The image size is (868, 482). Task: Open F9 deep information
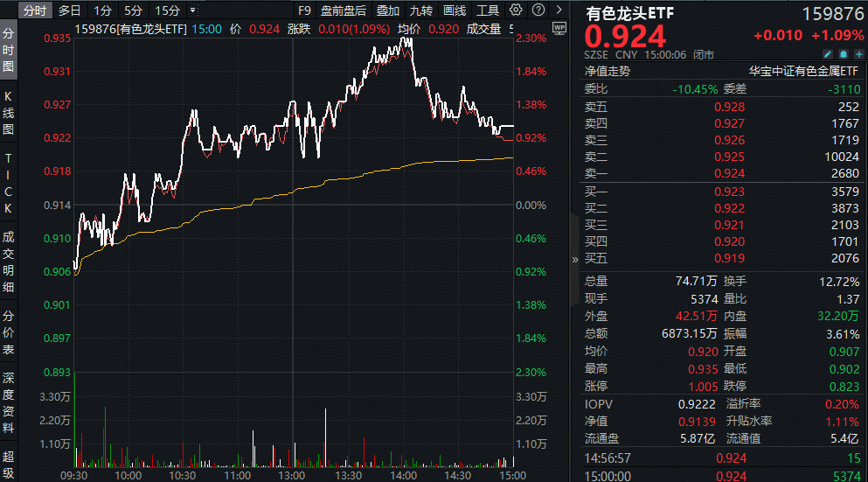point(304,10)
